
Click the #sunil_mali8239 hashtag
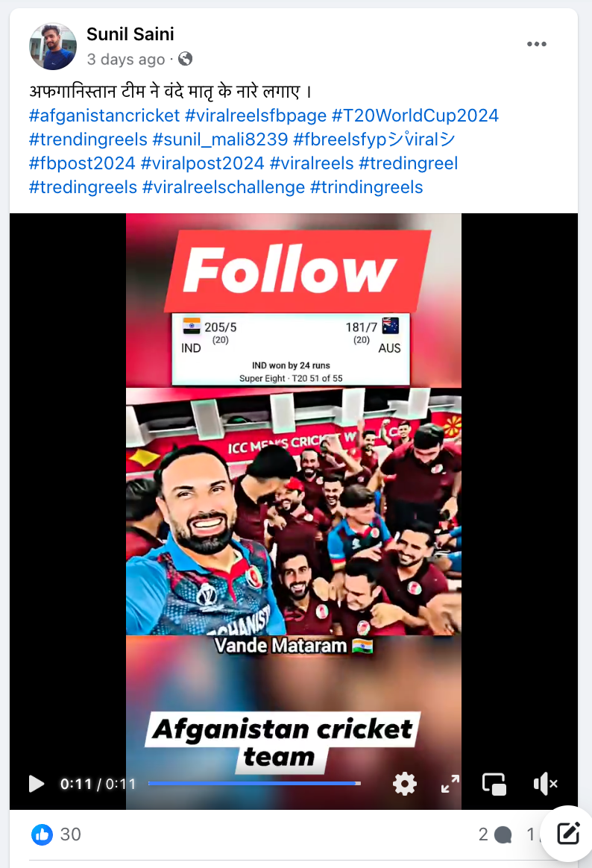click(220, 139)
